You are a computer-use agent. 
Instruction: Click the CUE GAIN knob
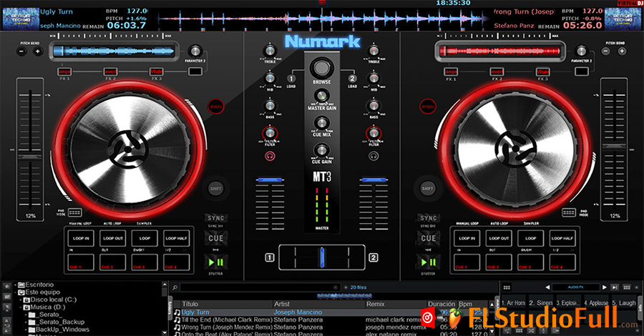tap(321, 149)
